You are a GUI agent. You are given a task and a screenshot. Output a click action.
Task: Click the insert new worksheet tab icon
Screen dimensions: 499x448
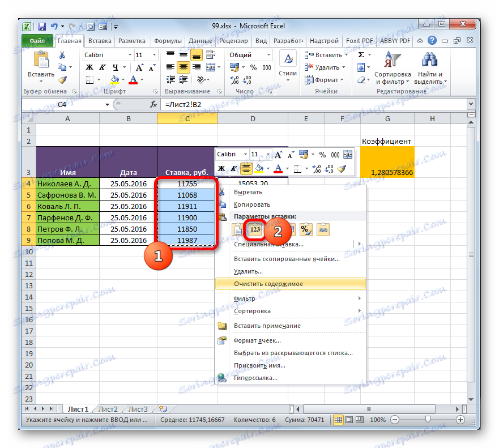163,409
